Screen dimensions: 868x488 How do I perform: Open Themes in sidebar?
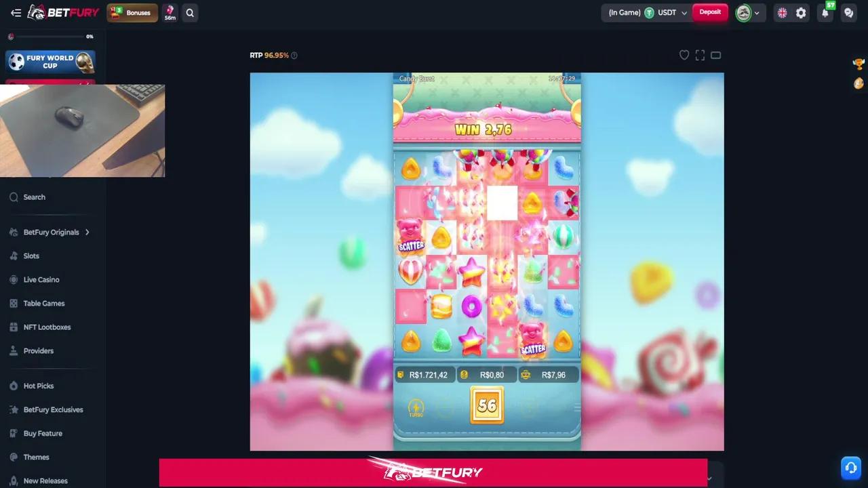(36, 457)
